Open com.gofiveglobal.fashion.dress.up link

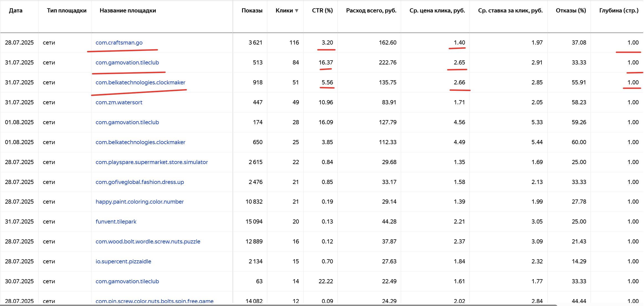pos(140,182)
